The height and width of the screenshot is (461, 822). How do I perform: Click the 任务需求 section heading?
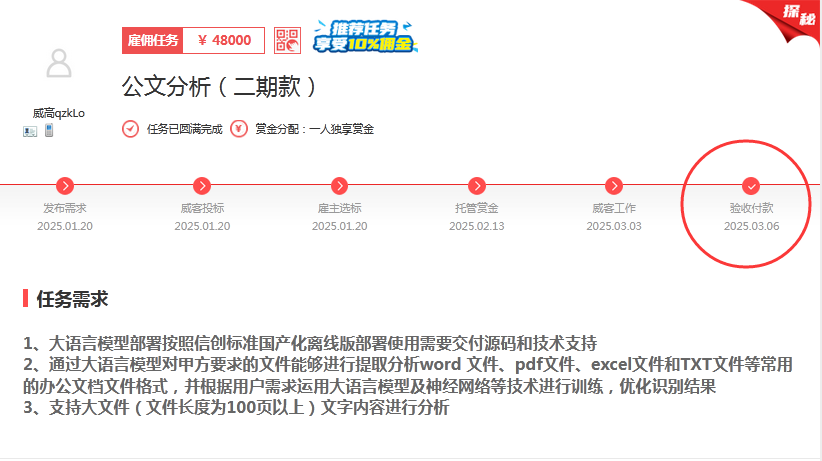(72, 299)
